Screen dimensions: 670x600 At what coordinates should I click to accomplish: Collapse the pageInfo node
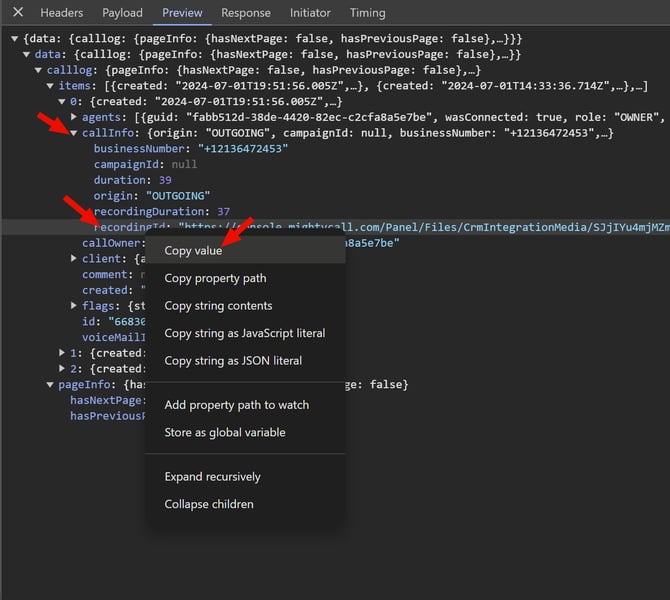[50, 385]
